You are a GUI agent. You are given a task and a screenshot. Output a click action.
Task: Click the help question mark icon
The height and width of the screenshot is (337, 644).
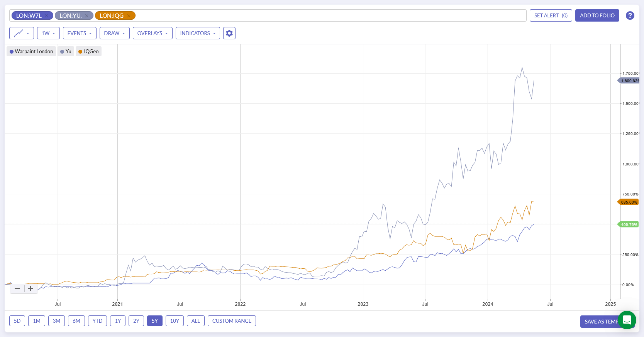coord(630,15)
